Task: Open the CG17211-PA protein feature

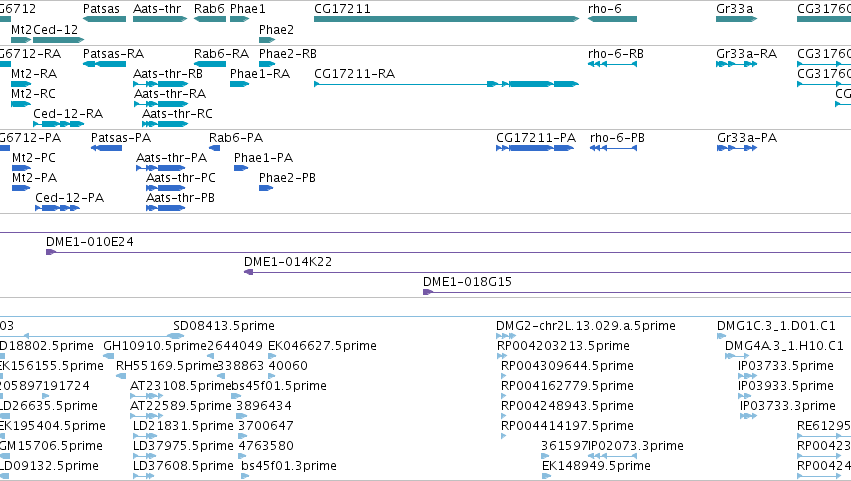Action: (535, 148)
